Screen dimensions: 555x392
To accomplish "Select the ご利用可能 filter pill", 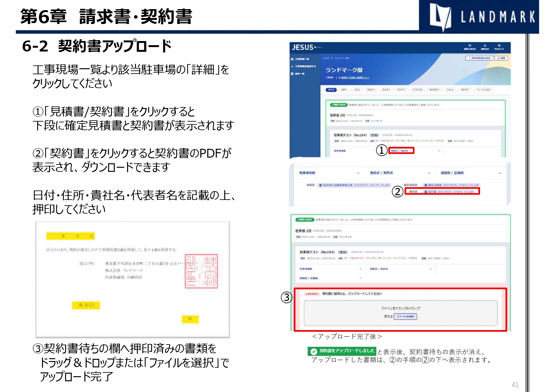I will click(x=417, y=90).
